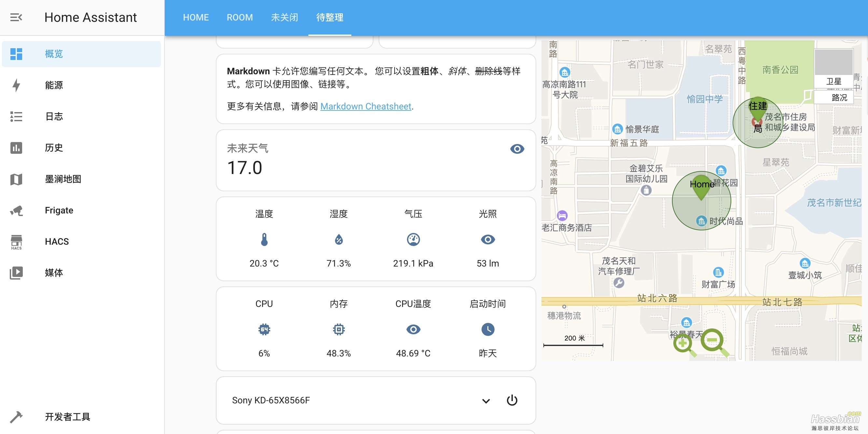Viewport: 868px width, 434px height.
Task: Click the 时代尚品 map label
Action: click(x=726, y=221)
